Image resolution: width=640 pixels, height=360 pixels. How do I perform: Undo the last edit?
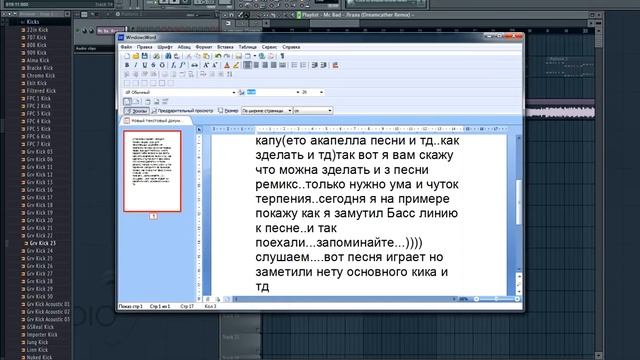[x=218, y=56]
